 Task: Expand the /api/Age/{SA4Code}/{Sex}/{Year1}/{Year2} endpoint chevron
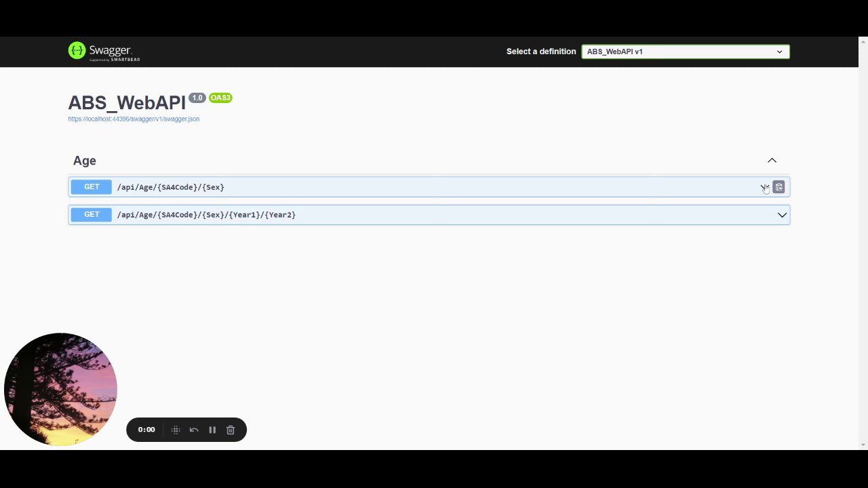pos(782,215)
